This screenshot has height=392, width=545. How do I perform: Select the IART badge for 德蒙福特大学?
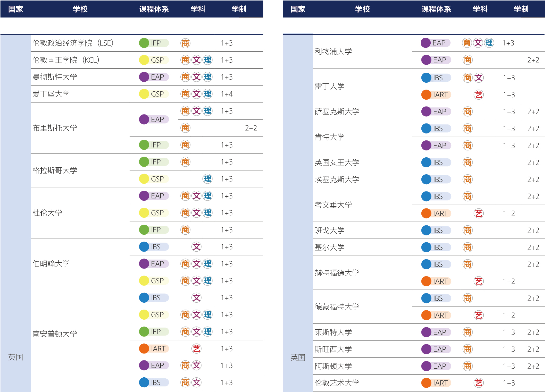pyautogui.click(x=436, y=315)
